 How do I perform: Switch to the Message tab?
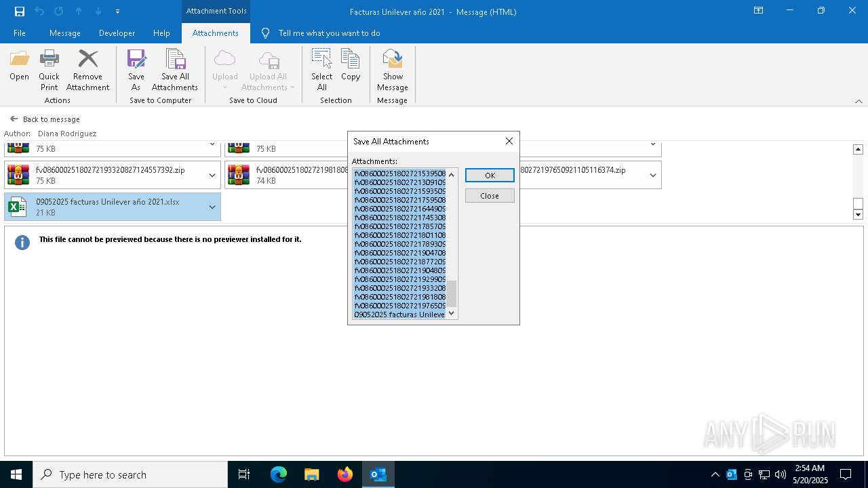65,33
